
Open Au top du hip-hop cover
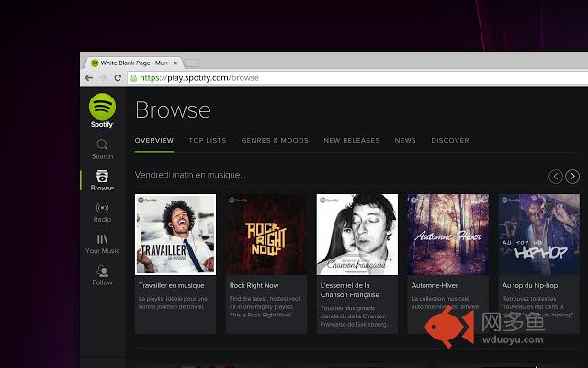tap(539, 235)
